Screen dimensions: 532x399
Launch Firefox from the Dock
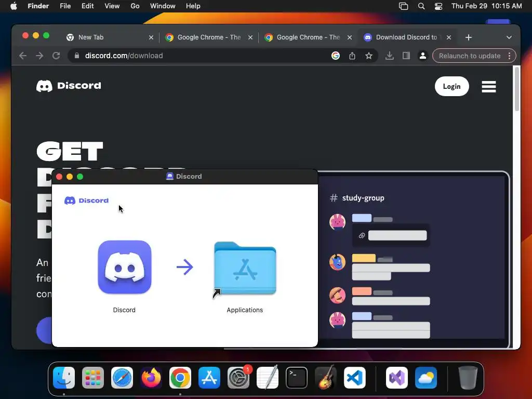click(151, 378)
